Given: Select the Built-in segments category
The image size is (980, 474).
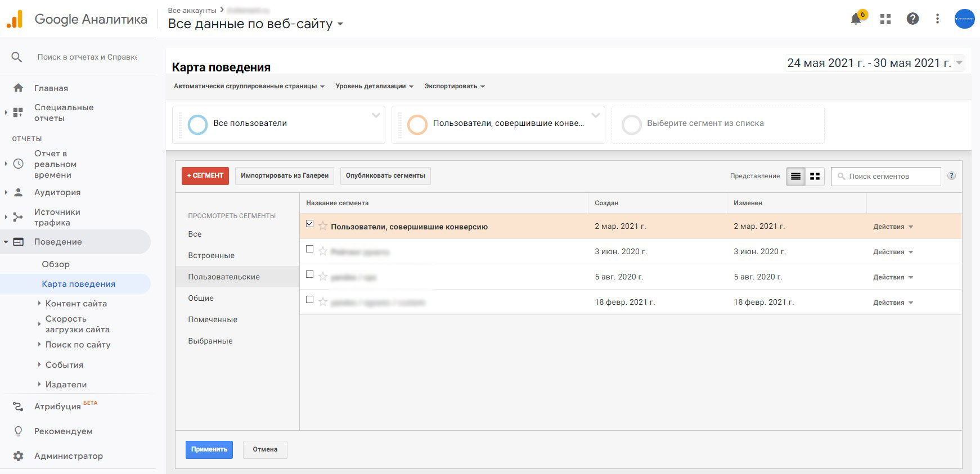Looking at the screenshot, I should (211, 255).
